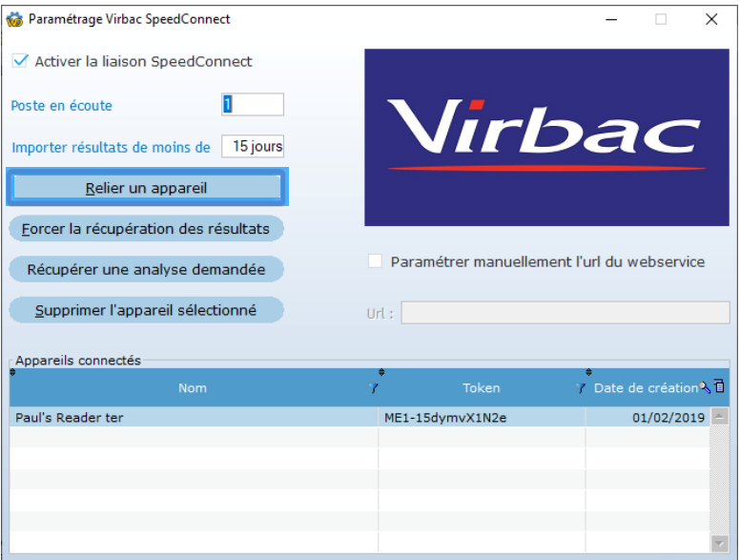Click the Url text field
Screen dimensions: 740x560
(565, 313)
